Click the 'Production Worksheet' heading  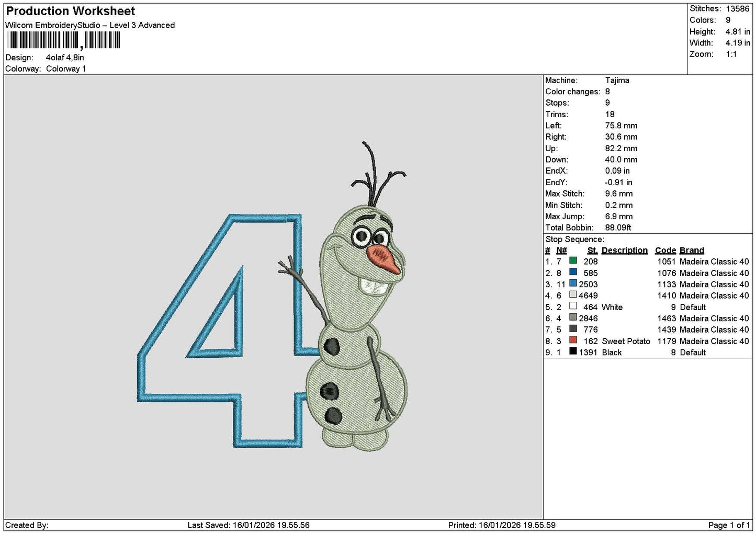click(x=70, y=11)
